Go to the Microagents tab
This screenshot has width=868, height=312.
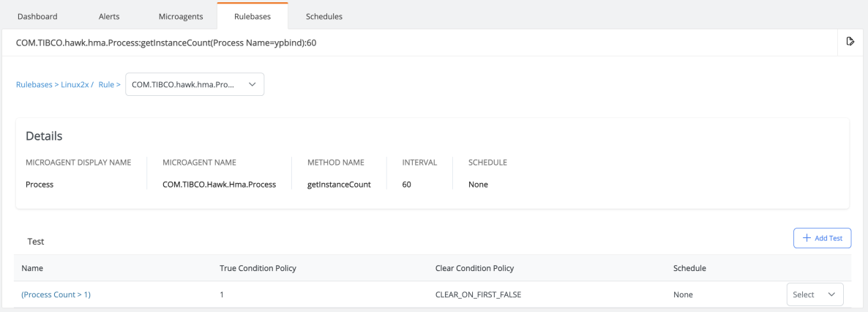click(182, 16)
